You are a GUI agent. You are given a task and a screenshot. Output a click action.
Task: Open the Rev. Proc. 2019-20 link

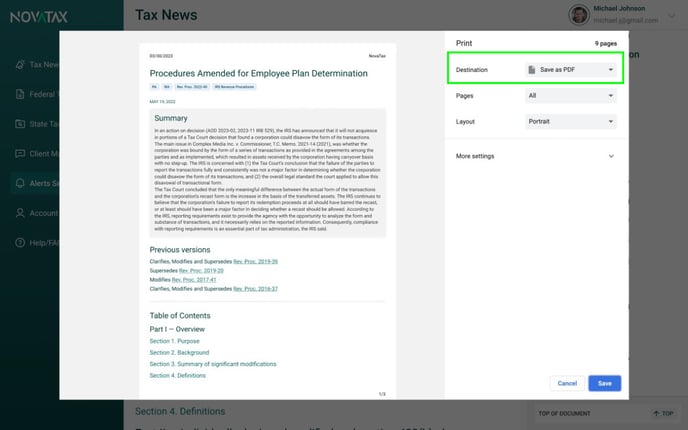point(201,271)
